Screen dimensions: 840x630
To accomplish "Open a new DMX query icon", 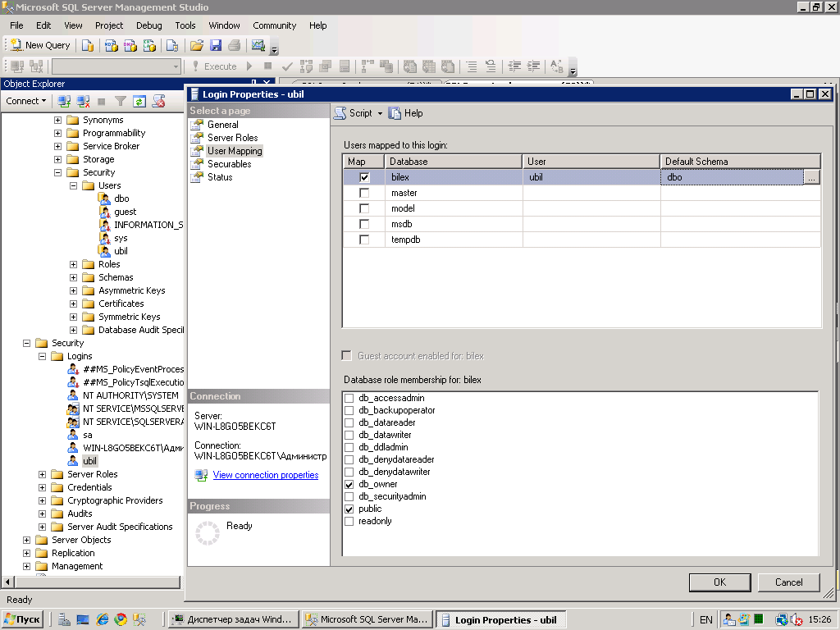I will [x=130, y=46].
